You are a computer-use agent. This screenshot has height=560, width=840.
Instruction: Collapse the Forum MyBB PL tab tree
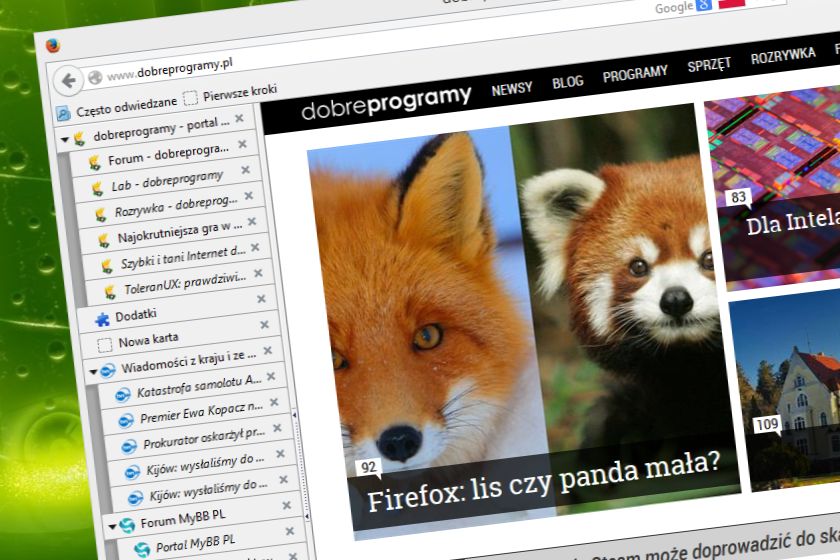(x=112, y=526)
